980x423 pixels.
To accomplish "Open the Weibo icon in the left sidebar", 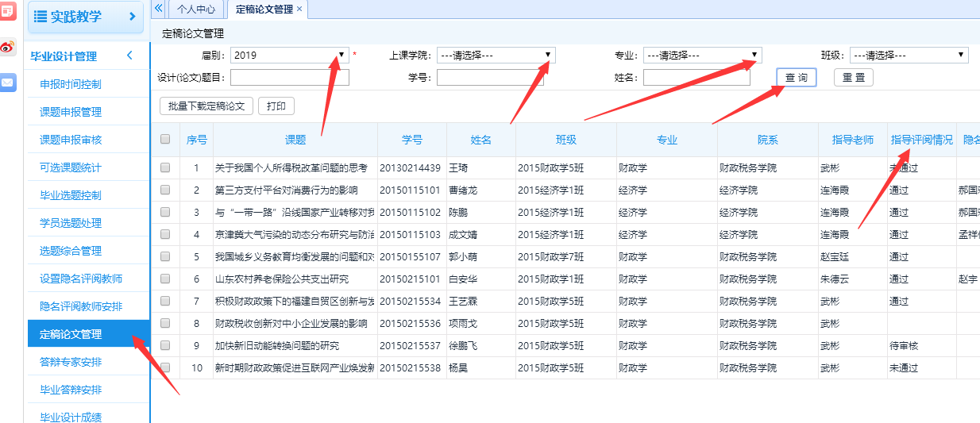I will (x=8, y=47).
